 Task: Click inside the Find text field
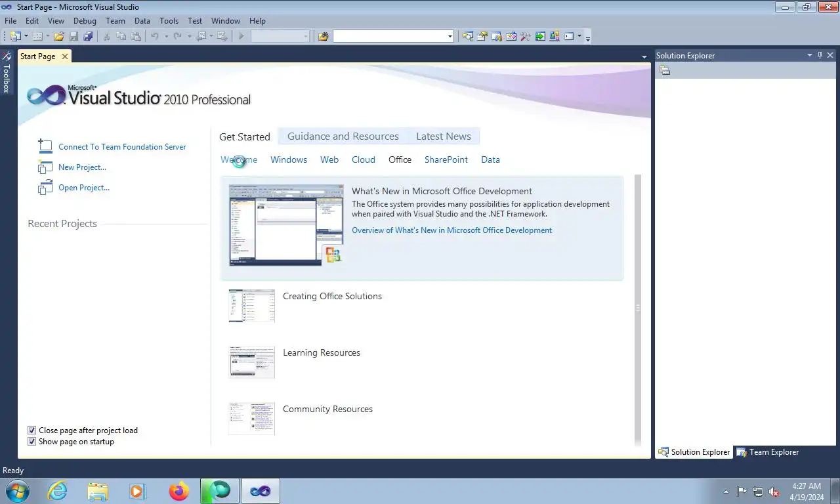click(389, 37)
